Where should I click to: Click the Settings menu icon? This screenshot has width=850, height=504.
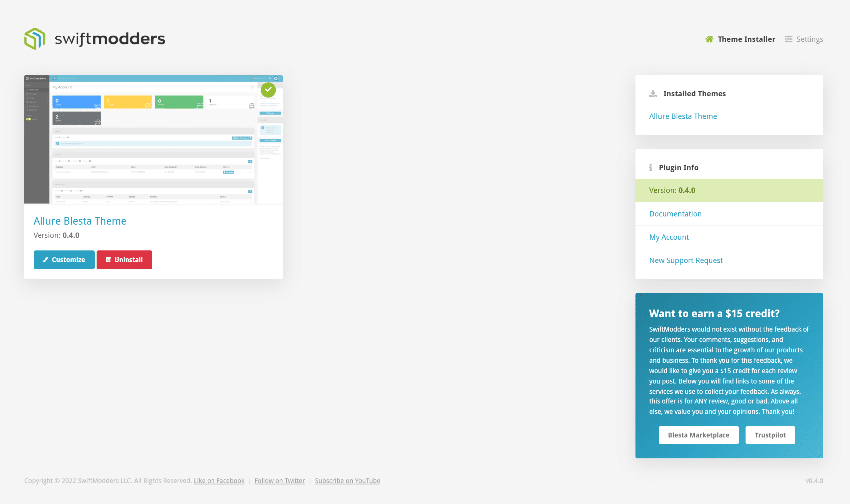tap(789, 39)
